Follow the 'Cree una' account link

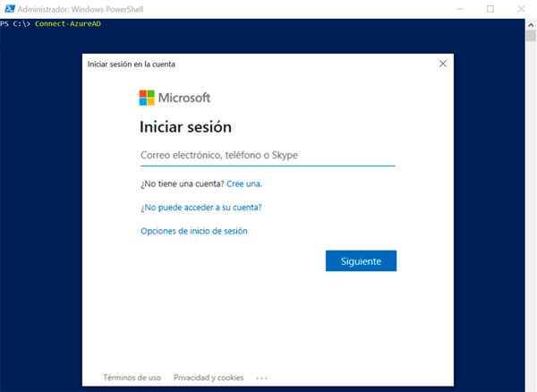[243, 183]
